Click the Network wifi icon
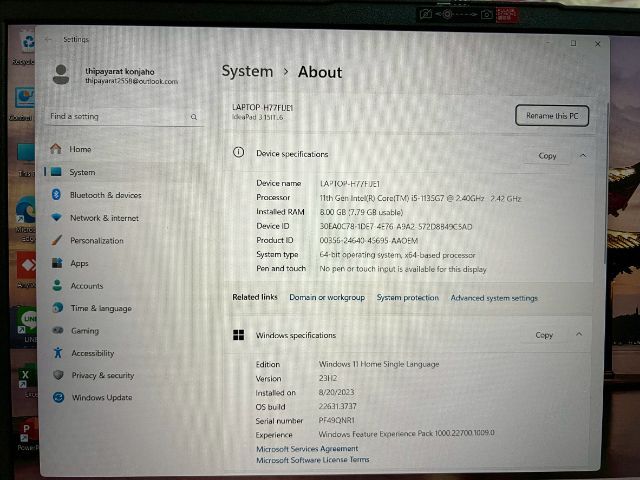This screenshot has width=640, height=480. [57, 217]
